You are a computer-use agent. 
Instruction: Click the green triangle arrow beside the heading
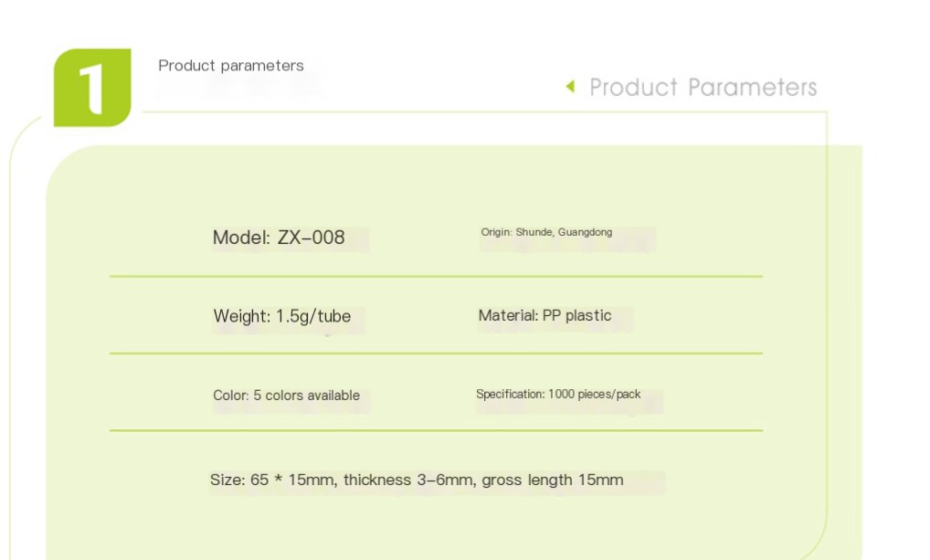click(570, 87)
